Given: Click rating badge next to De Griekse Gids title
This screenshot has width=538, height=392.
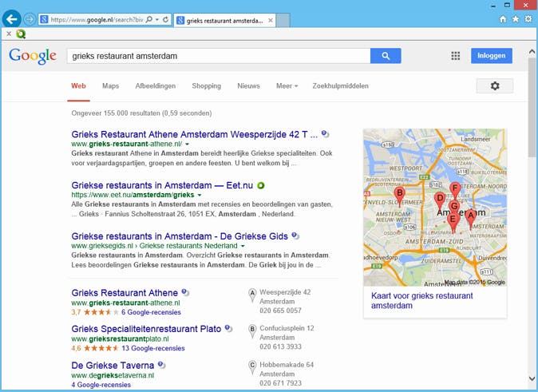Looking at the screenshot, I should 295,236.
